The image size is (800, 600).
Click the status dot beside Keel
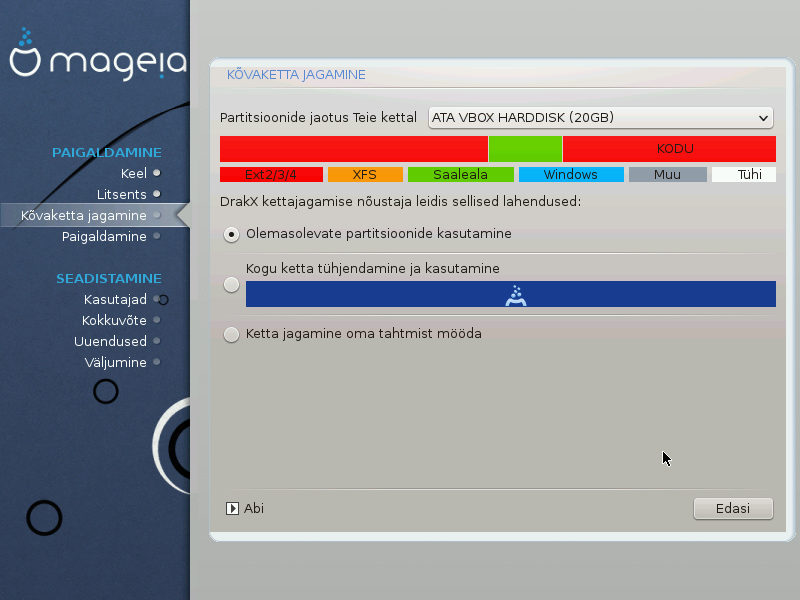pyautogui.click(x=157, y=173)
